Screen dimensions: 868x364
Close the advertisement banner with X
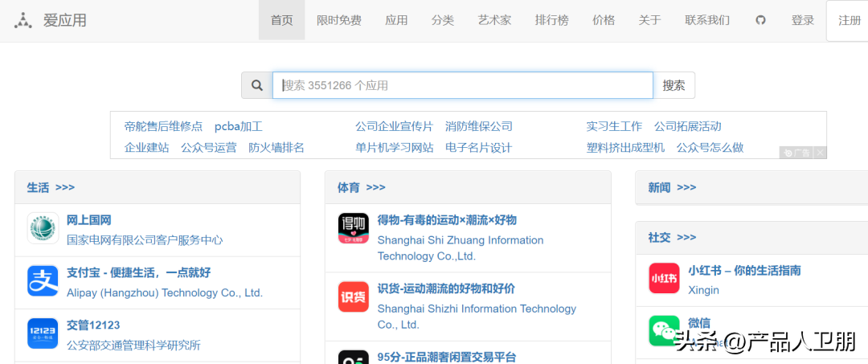[x=820, y=153]
